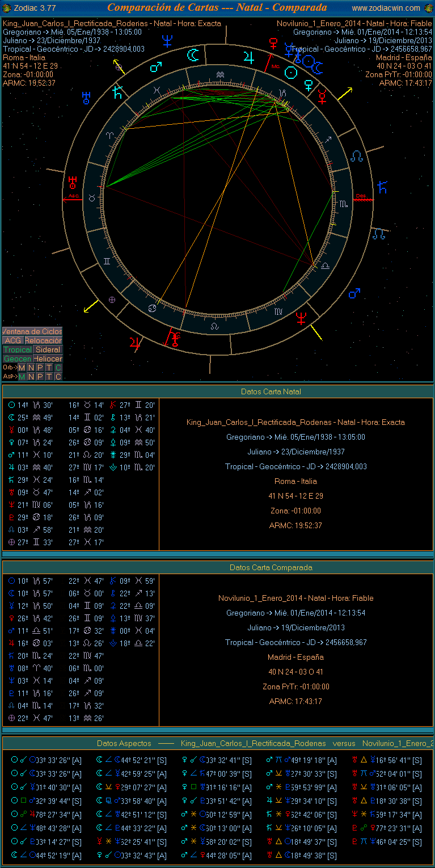Viewport: 435px width, 868px height.
Task: Toggle the Orb C option
Action: pos(58,368)
